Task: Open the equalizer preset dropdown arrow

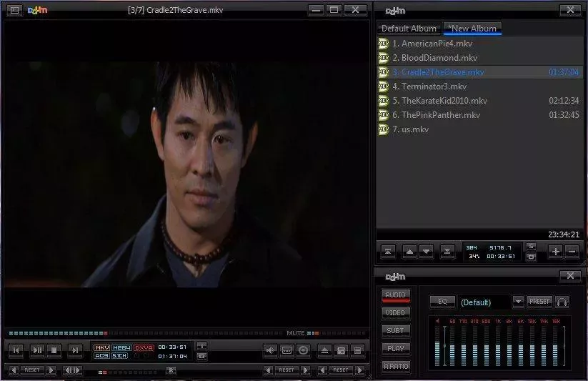Action: (518, 302)
